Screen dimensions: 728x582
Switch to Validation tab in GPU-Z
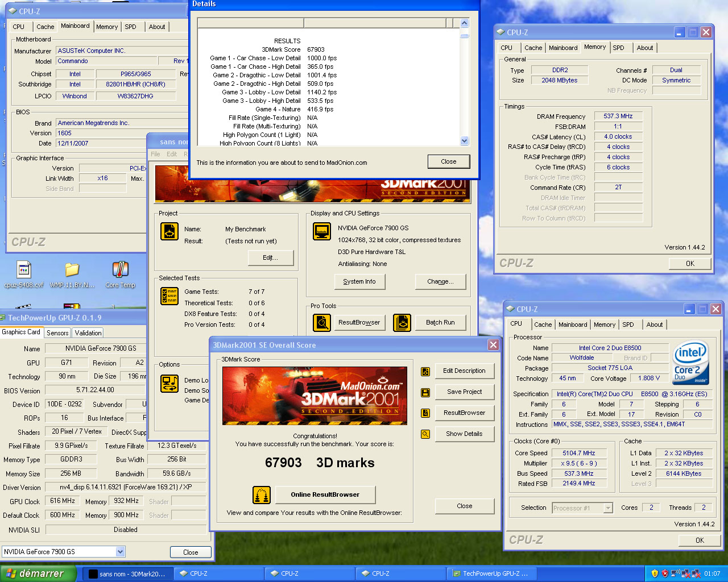click(x=88, y=333)
